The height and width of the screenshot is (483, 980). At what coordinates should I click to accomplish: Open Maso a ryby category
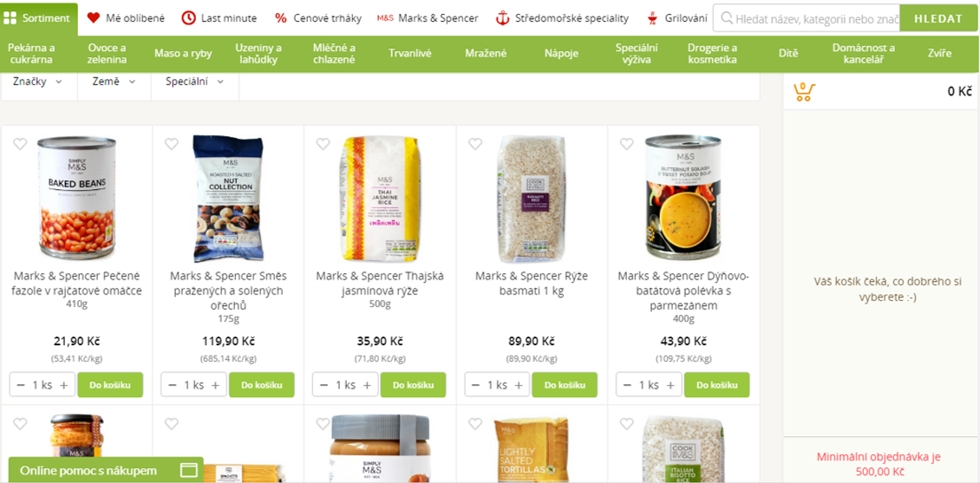click(x=183, y=53)
